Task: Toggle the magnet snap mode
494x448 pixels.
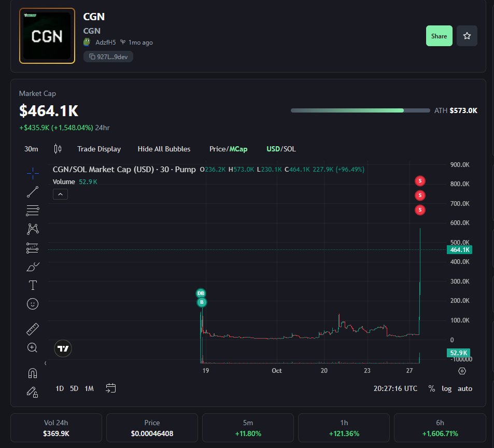Action: (x=33, y=373)
